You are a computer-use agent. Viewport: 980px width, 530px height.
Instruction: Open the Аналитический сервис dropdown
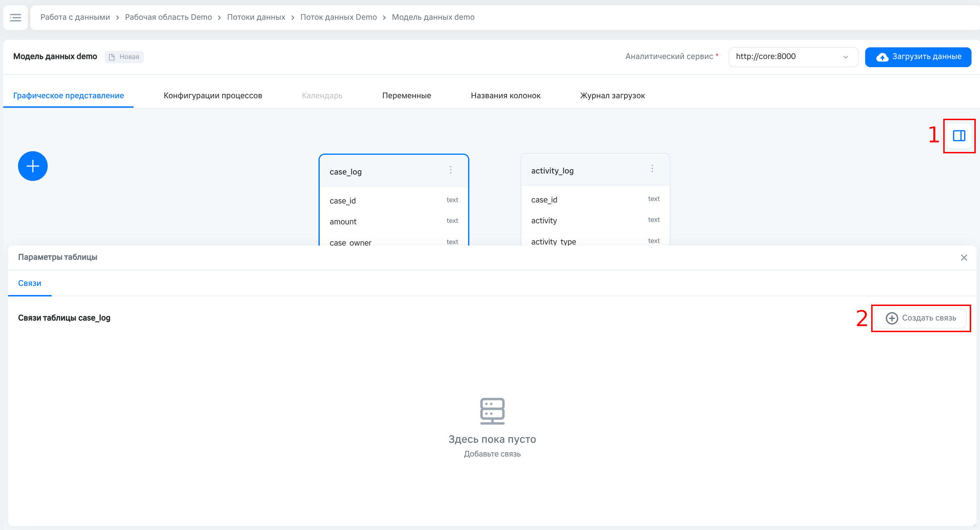tap(793, 57)
